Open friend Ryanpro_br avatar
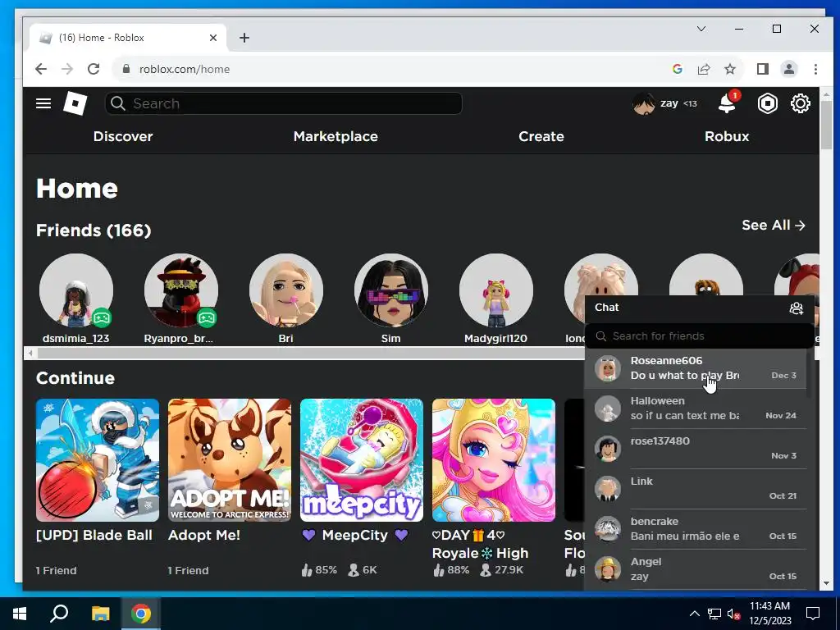 coord(181,290)
